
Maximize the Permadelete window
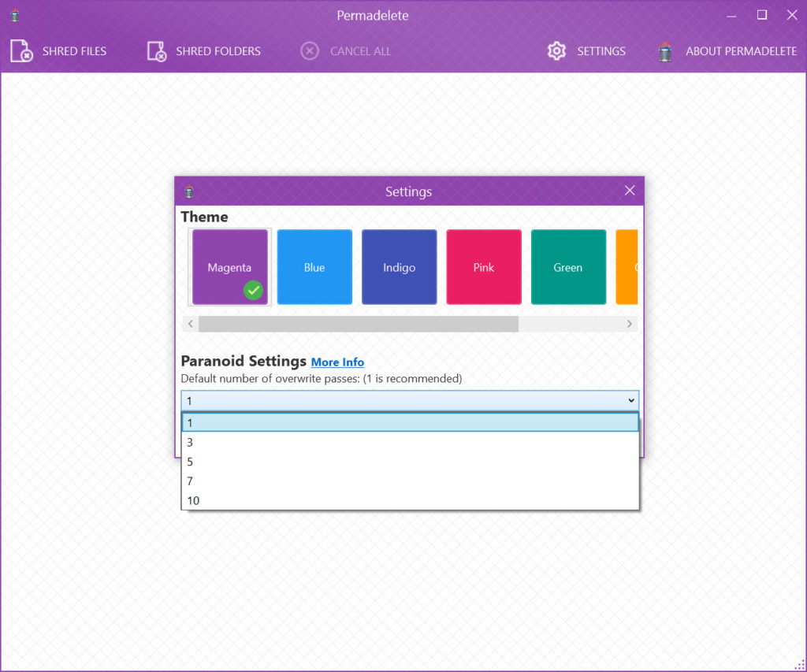coord(761,15)
